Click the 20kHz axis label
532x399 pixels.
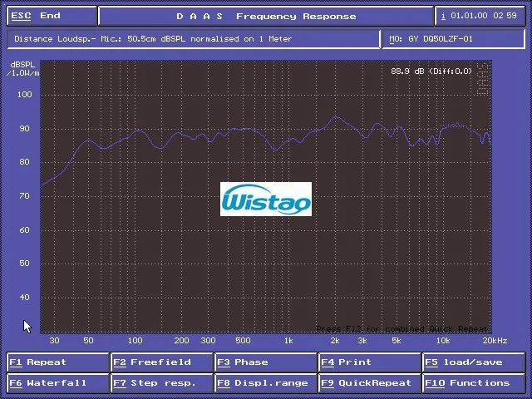[495, 341]
